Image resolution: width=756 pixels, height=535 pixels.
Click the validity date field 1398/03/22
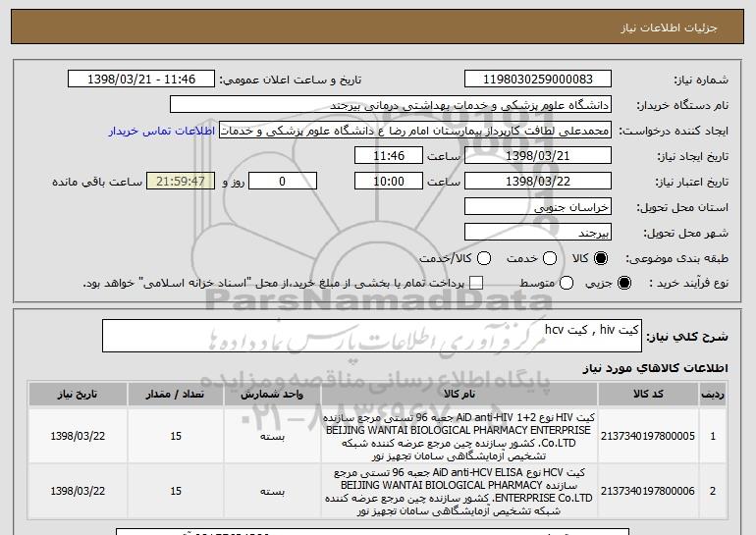538,182
